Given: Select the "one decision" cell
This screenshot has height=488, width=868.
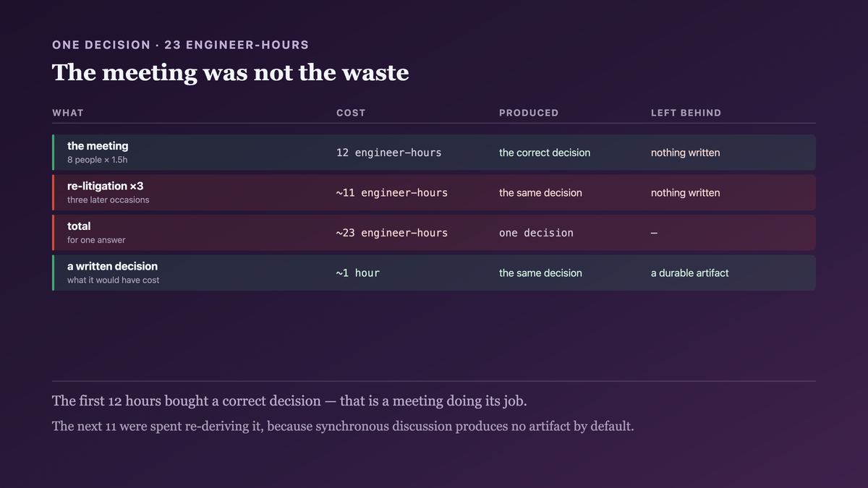Looking at the screenshot, I should (x=536, y=233).
